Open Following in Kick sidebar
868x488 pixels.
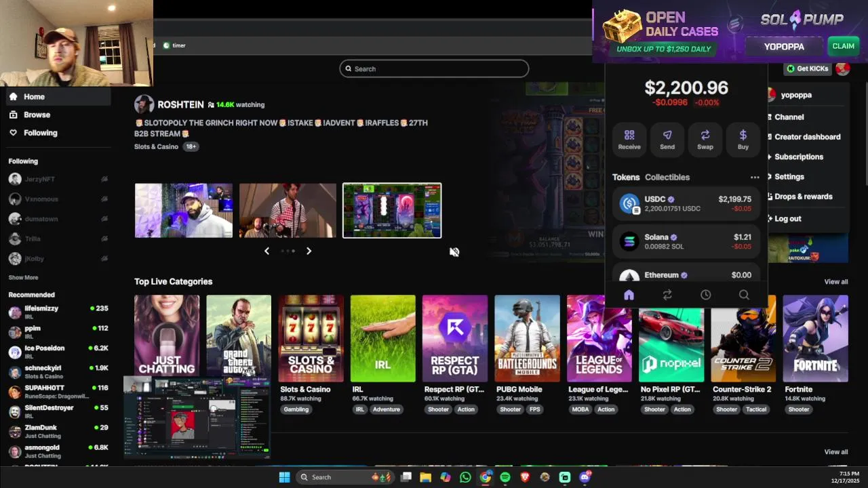pyautogui.click(x=58, y=133)
